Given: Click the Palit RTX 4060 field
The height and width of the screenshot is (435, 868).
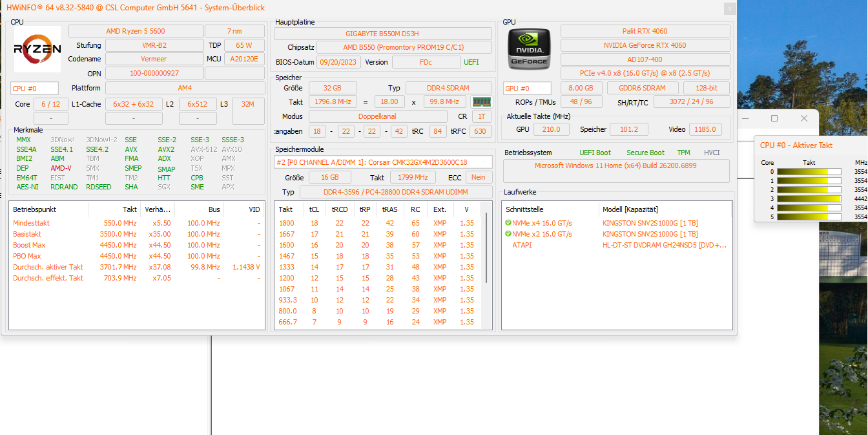Looking at the screenshot, I should coord(645,31).
